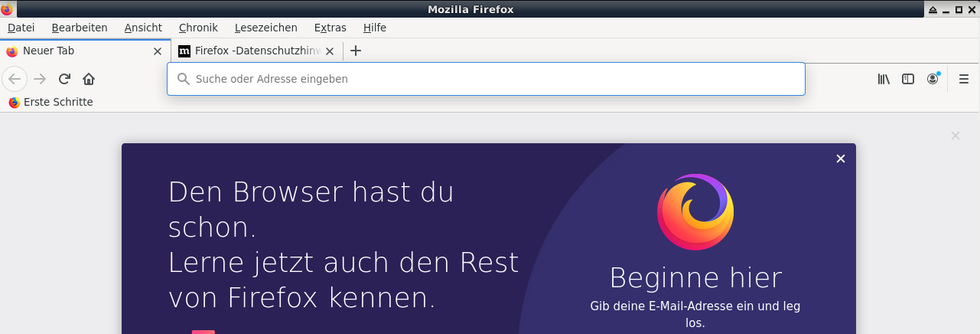Close the onboarding banner with its X
Viewport: 980px width, 334px height.
pos(841,159)
